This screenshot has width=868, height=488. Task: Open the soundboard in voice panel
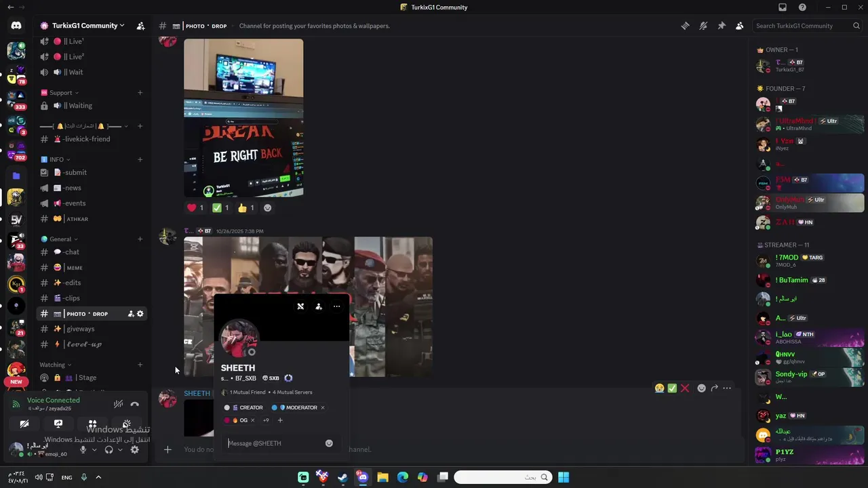pyautogui.click(x=127, y=424)
